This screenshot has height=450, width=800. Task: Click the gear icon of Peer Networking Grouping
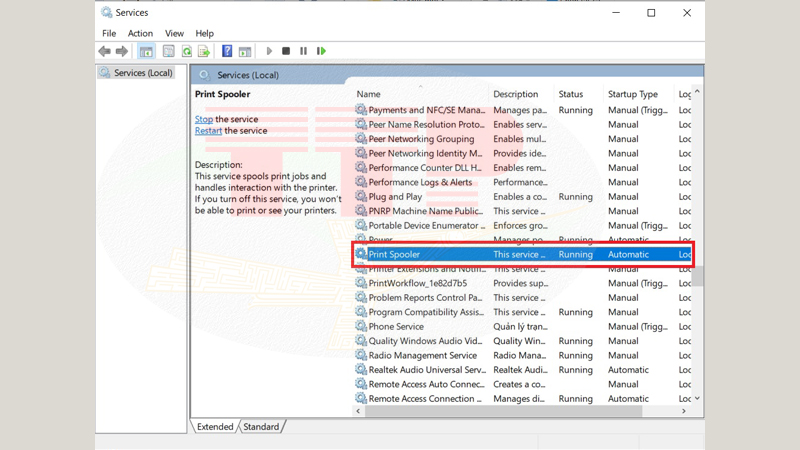click(x=361, y=138)
